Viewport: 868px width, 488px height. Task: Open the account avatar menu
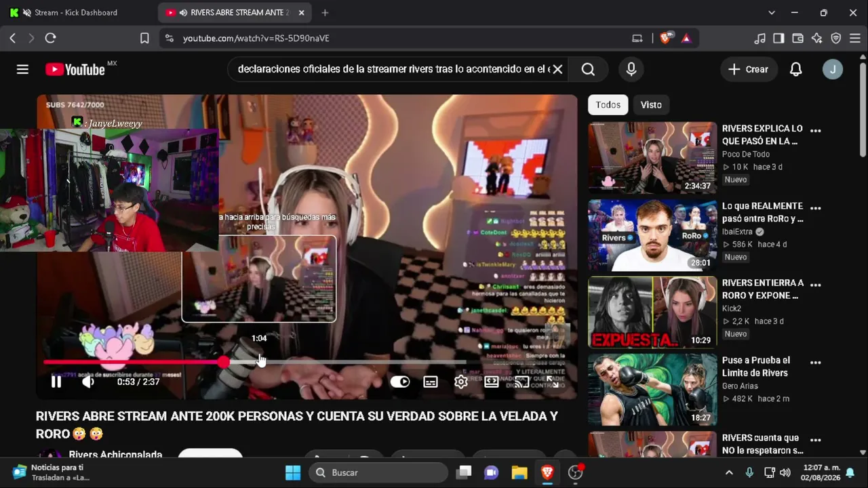(833, 69)
